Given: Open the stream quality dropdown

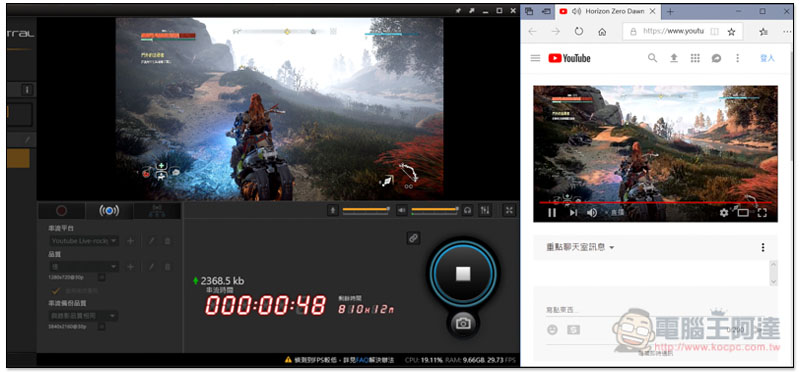Looking at the screenshot, I should coord(84,266).
